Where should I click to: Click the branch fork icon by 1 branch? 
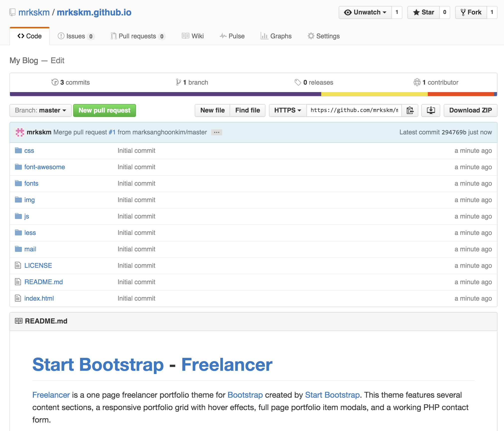pyautogui.click(x=178, y=82)
